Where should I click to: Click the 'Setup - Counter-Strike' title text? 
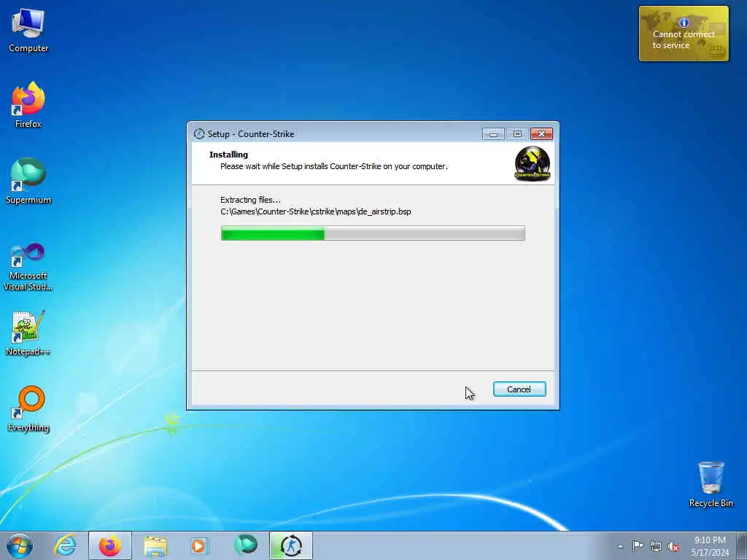251,134
